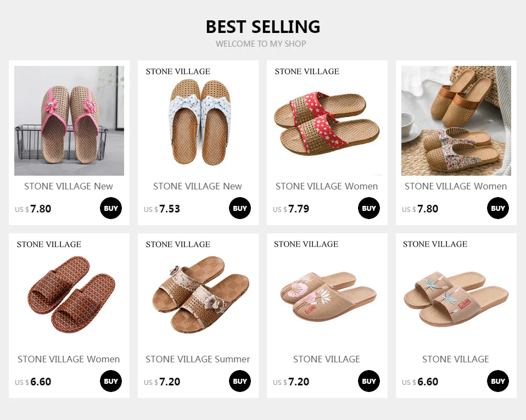The image size is (526, 420).
Task: Click the BEST SELLING heading
Action: [262, 26]
